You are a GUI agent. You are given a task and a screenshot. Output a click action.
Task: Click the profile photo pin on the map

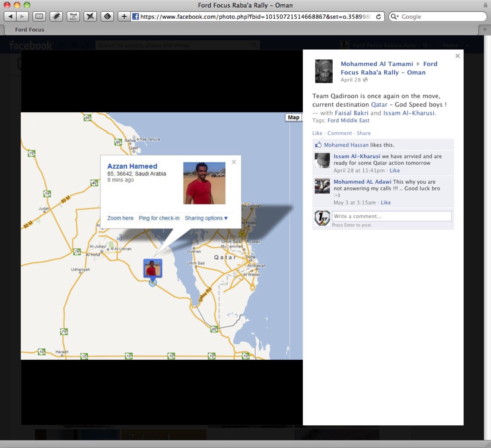click(x=153, y=268)
